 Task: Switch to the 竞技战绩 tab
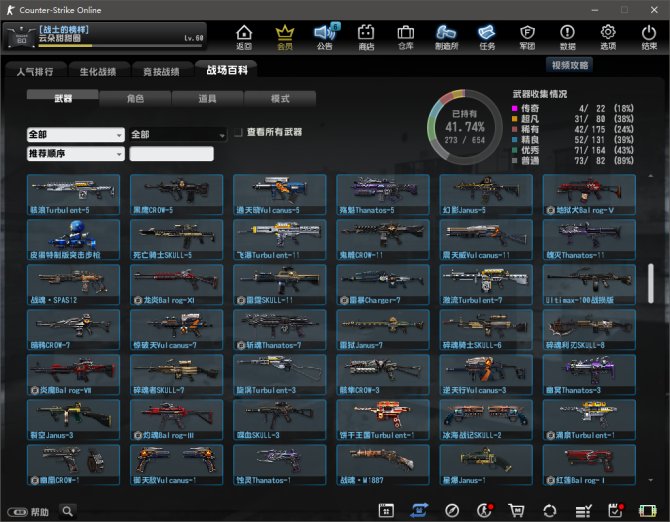[161, 71]
